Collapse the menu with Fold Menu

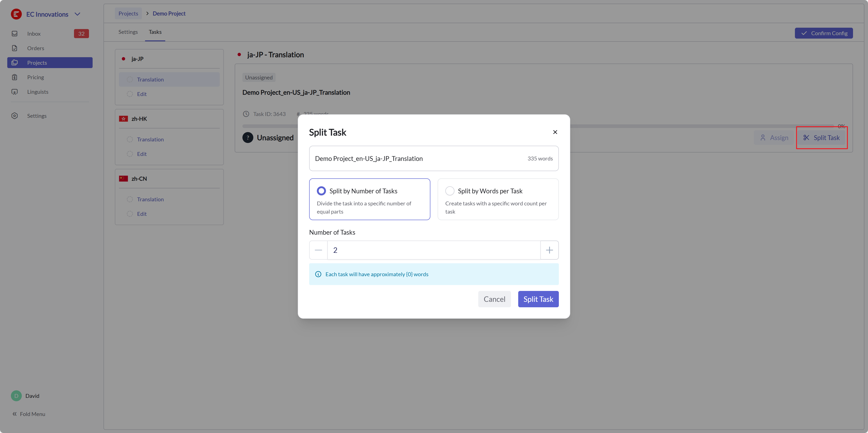point(28,414)
